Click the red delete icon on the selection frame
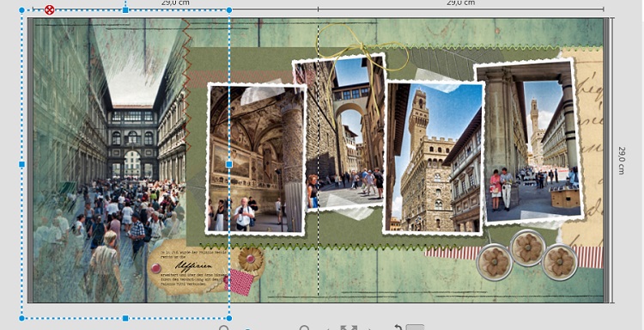 [x=49, y=9]
